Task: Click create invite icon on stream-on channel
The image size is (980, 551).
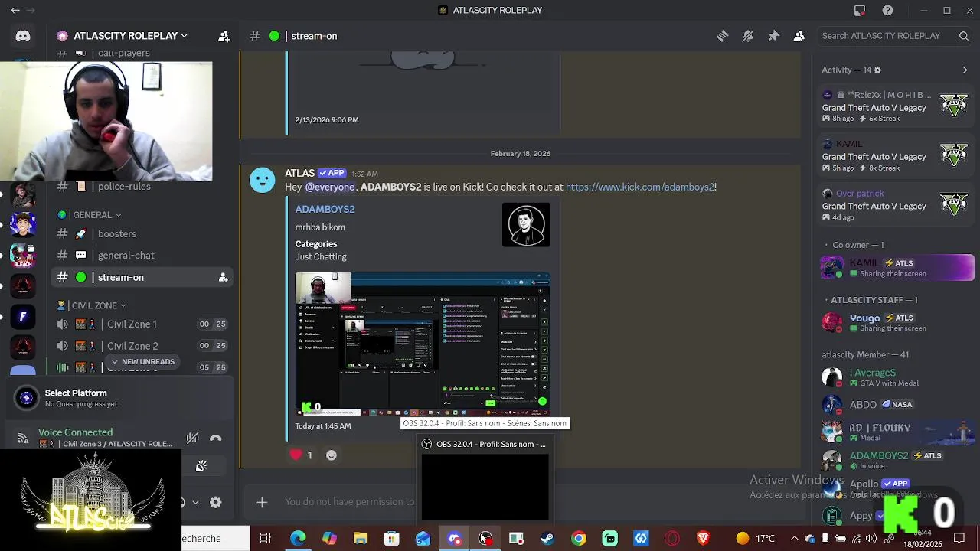Action: [x=223, y=277]
